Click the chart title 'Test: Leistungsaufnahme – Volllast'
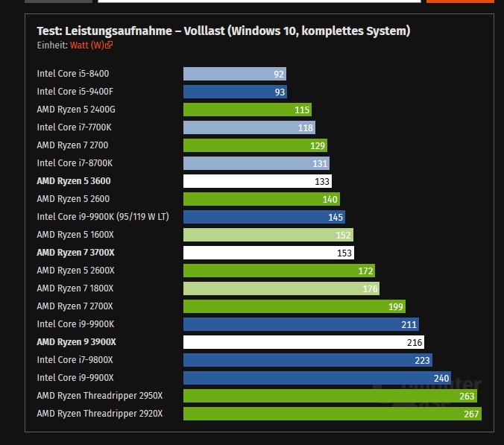 (130, 31)
